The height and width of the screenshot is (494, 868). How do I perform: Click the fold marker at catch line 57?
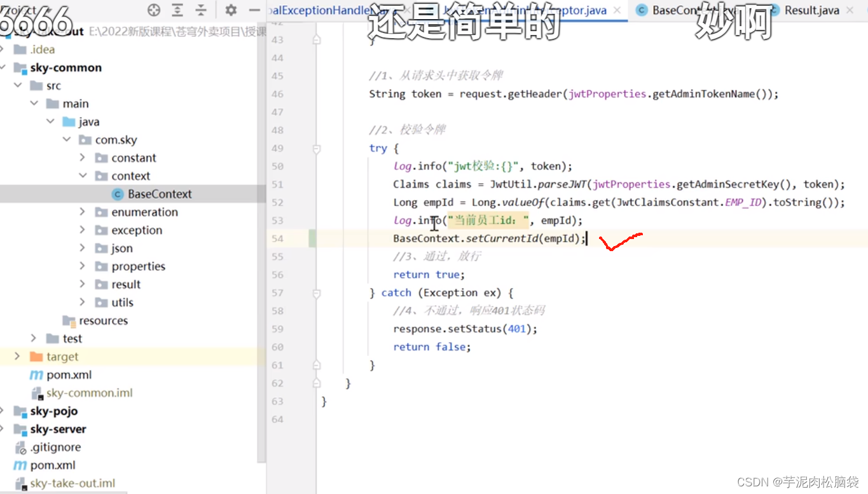[316, 292]
